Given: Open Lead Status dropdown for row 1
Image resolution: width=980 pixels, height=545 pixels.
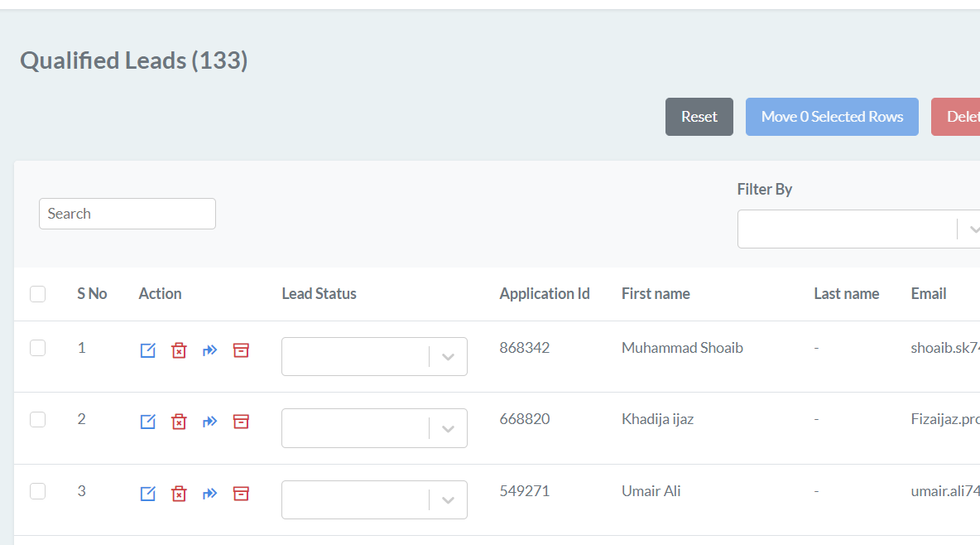Looking at the screenshot, I should coord(374,357).
